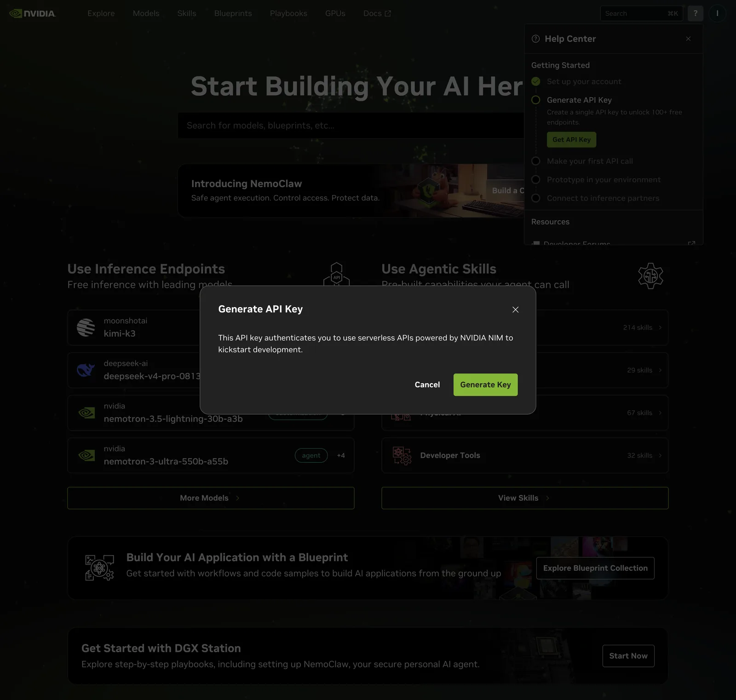Click Start Now for DGX Station
This screenshot has width=736, height=700.
coord(628,656)
